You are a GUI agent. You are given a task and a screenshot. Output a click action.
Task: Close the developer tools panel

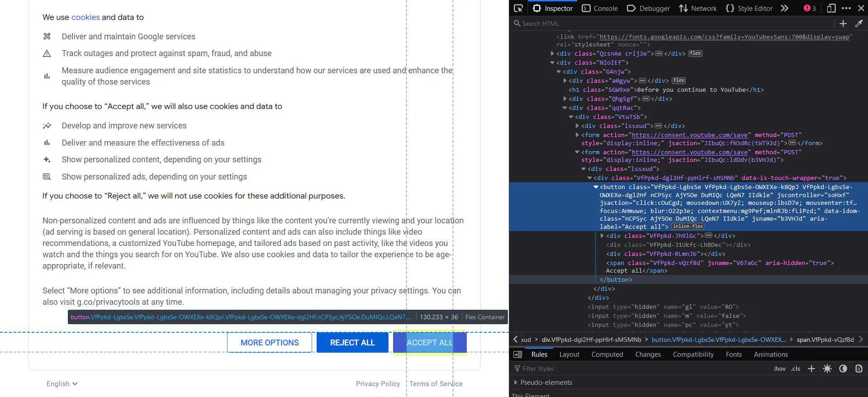point(861,8)
